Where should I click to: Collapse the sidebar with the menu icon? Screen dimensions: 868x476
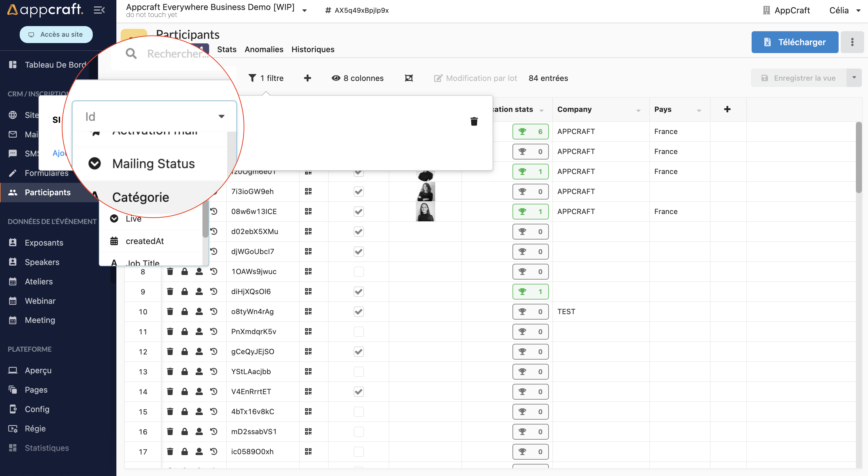(x=99, y=10)
